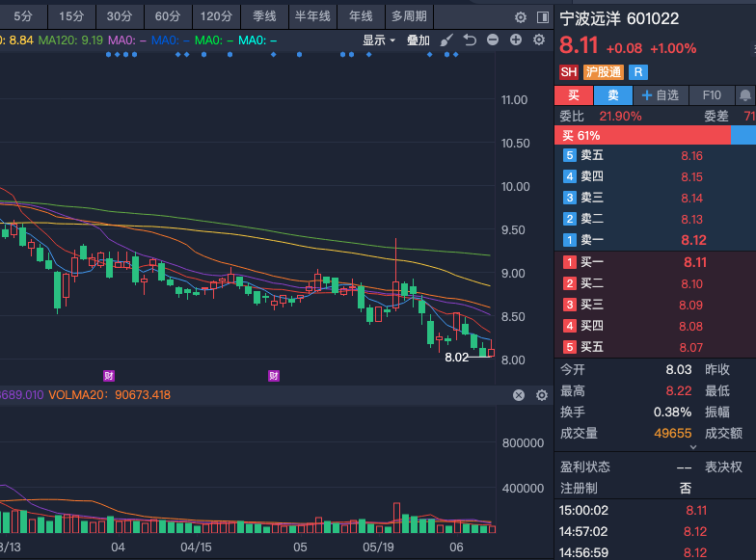Switch to the 60分 period tab
The image size is (756, 560).
tap(168, 16)
